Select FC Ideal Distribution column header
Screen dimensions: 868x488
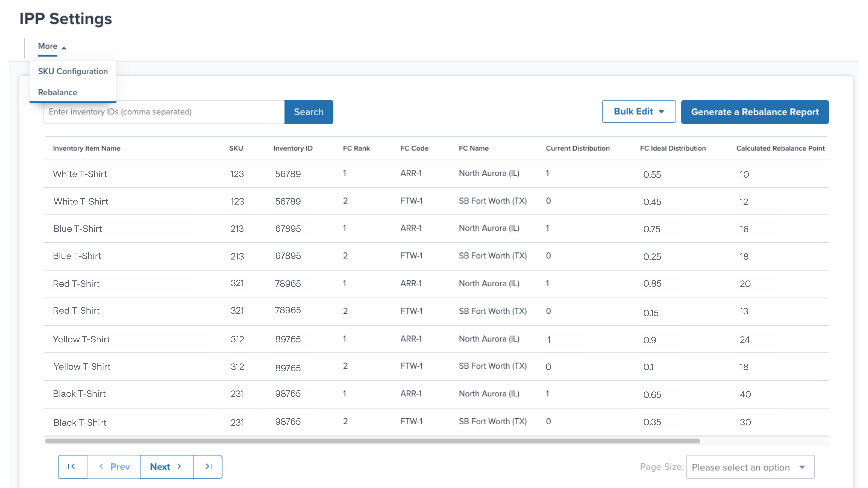[673, 148]
